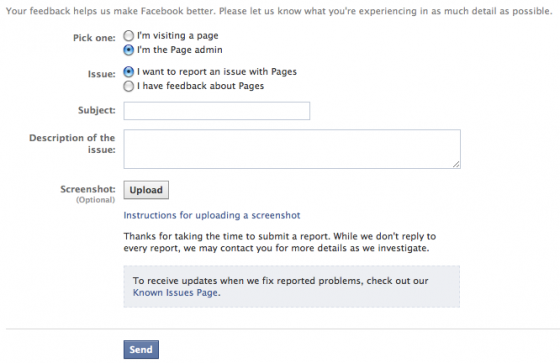Grab the textarea resize handle corner

[456, 164]
